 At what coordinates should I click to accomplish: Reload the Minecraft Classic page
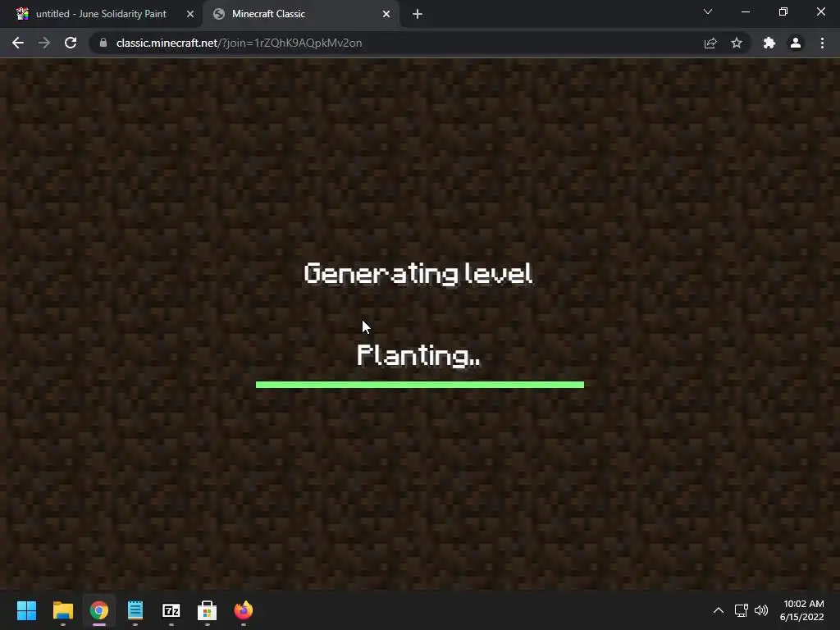tap(71, 43)
